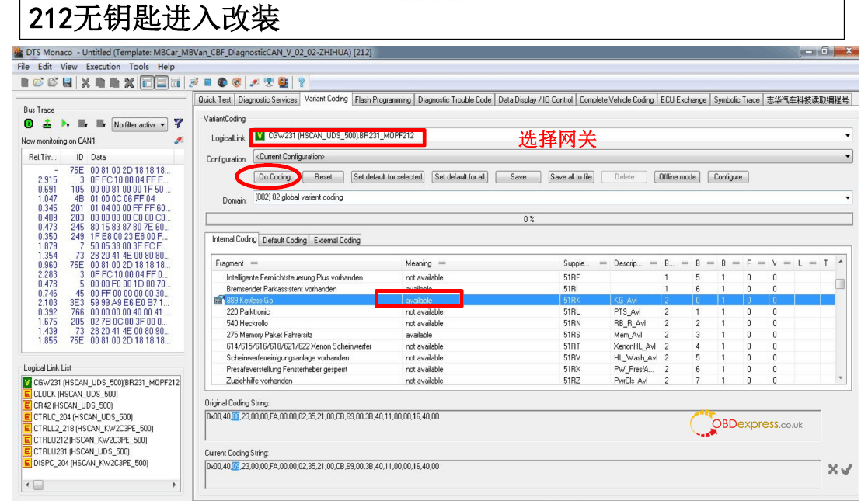Click the green start trace icon in Bus Trace
This screenshot has width=868, height=501.
click(x=29, y=124)
